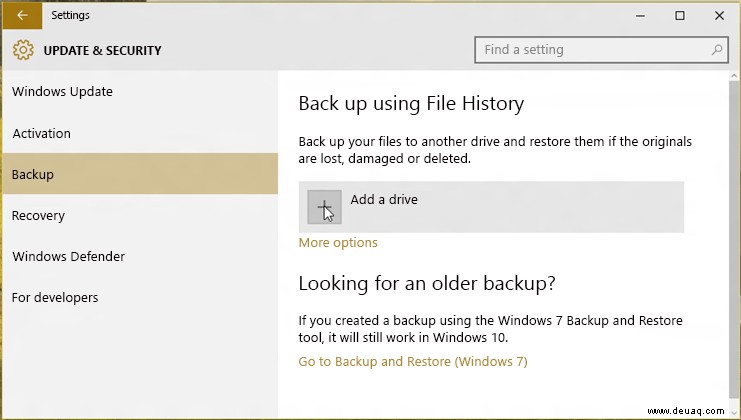Click the scrollbar up arrow
741x420 pixels.
pyautogui.click(x=734, y=76)
